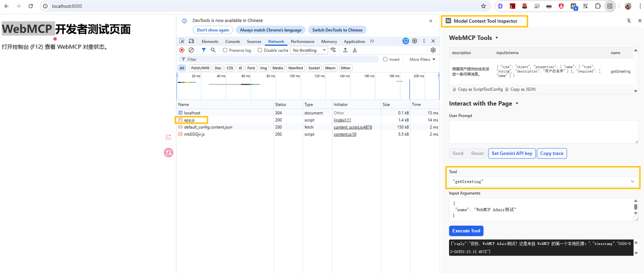The image size is (644, 273).
Task: Collapse Interact with the Page section
Action: point(484,103)
